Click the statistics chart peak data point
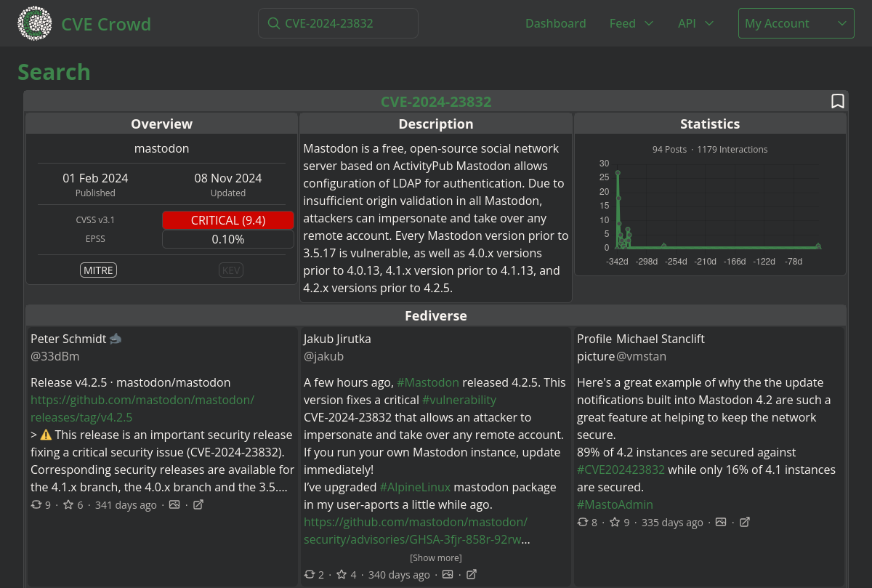The width and height of the screenshot is (872, 588). point(618,173)
